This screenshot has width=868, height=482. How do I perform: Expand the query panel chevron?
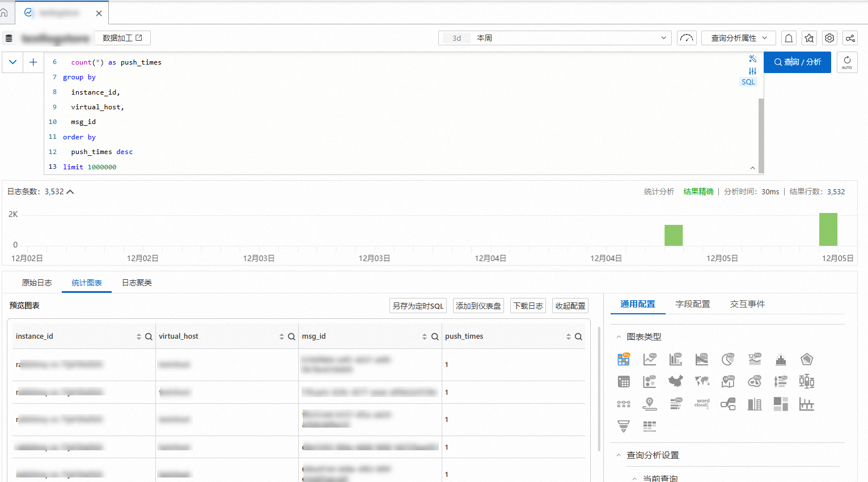[x=12, y=62]
